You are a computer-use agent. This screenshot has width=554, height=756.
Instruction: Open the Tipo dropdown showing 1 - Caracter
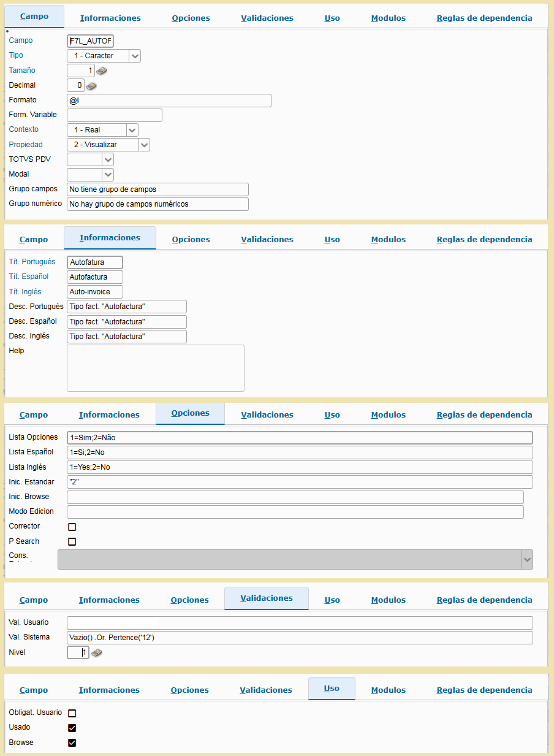104,56
